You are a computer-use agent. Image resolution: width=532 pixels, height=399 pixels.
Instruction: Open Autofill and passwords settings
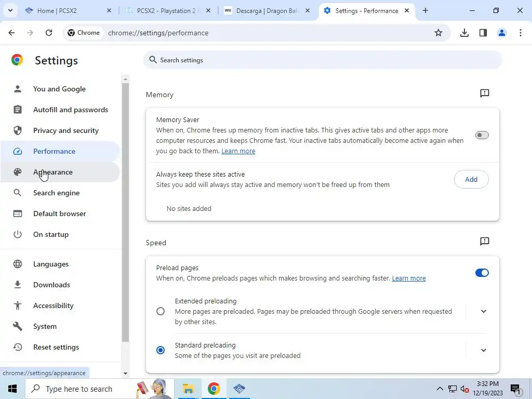tap(59, 110)
